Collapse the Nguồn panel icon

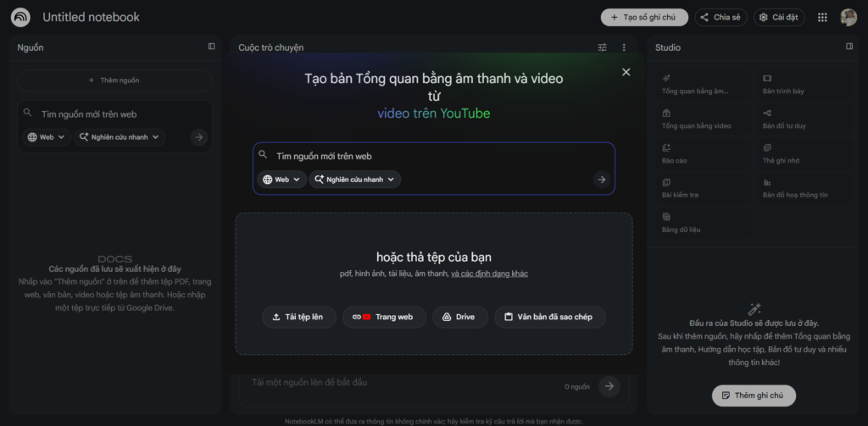[x=211, y=47]
